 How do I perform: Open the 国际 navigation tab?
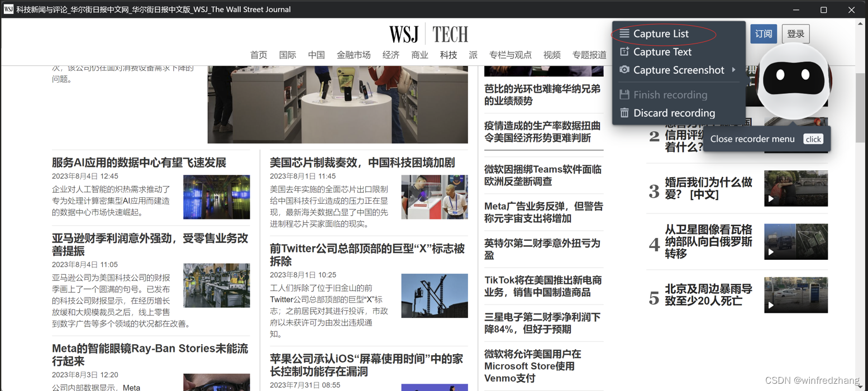288,55
